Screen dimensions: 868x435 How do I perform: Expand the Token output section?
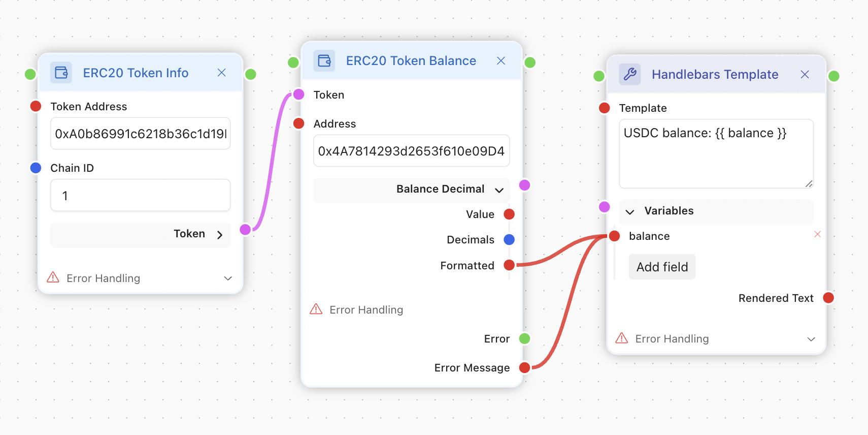(220, 235)
